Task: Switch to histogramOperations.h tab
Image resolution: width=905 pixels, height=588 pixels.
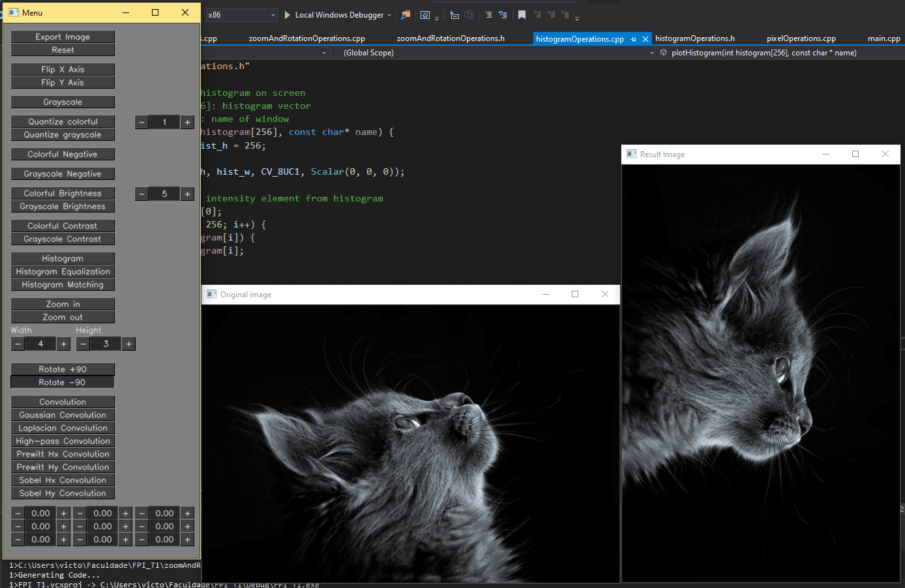Action: [x=694, y=38]
